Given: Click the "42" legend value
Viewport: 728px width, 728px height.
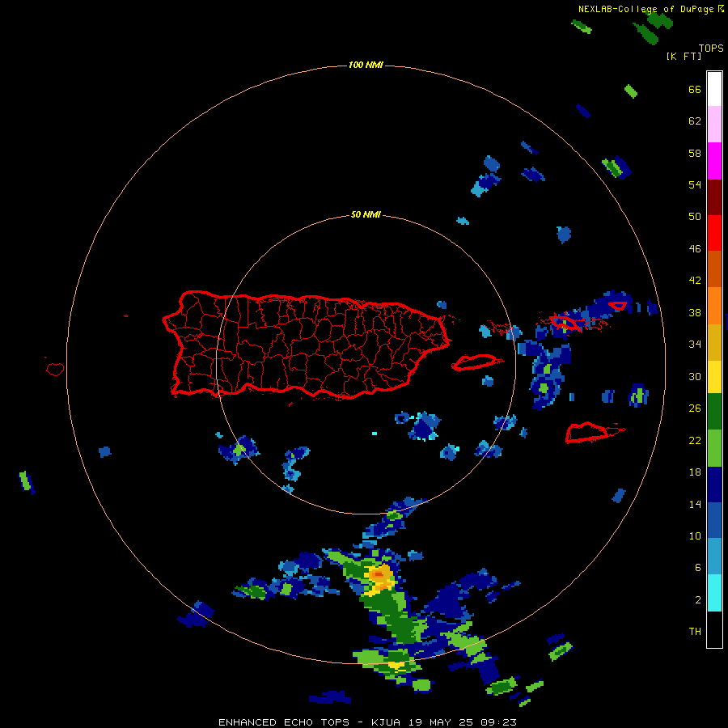Looking at the screenshot, I should tap(695, 281).
